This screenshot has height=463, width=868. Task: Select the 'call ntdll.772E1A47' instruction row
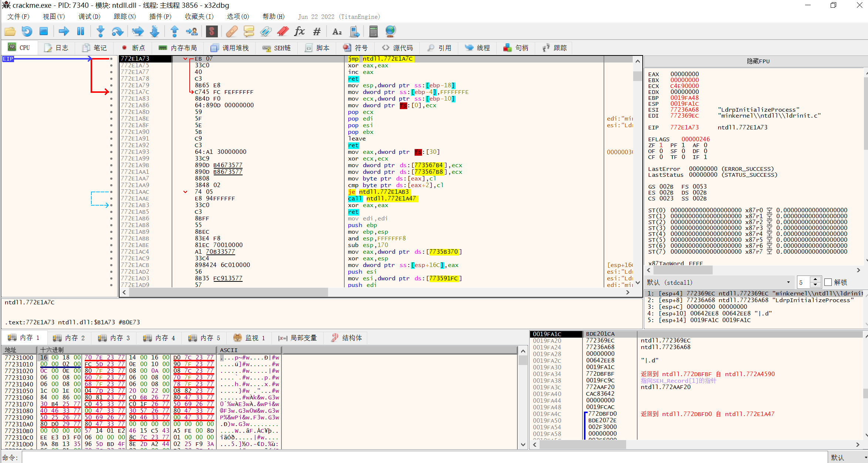click(376, 199)
